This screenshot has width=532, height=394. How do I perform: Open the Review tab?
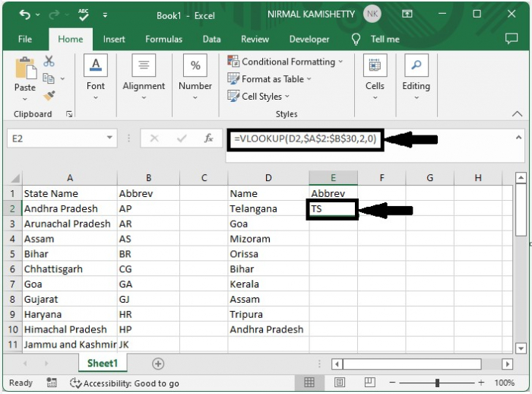point(255,39)
